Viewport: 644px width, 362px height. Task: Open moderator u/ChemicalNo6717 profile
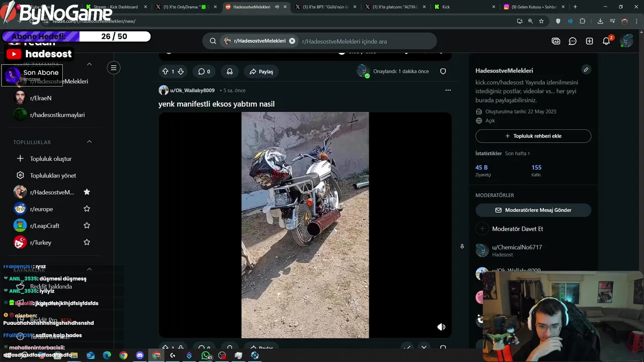pyautogui.click(x=517, y=247)
